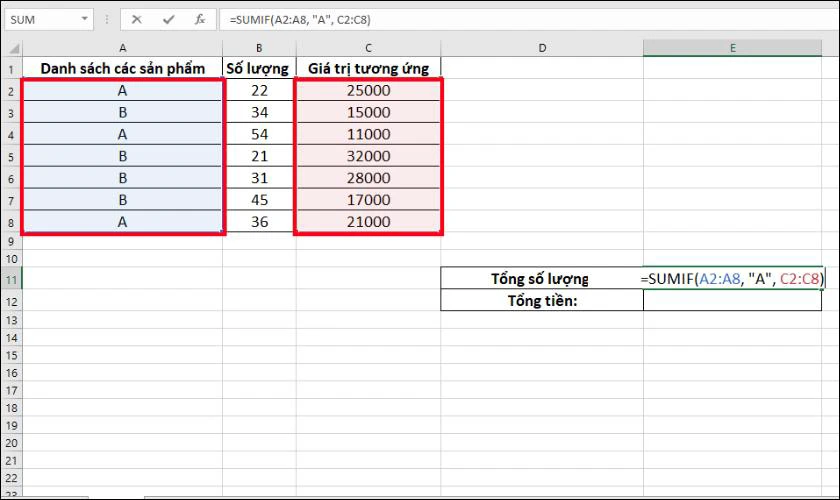This screenshot has height=500, width=840.
Task: Click the quantity cell 31
Action: 259,178
